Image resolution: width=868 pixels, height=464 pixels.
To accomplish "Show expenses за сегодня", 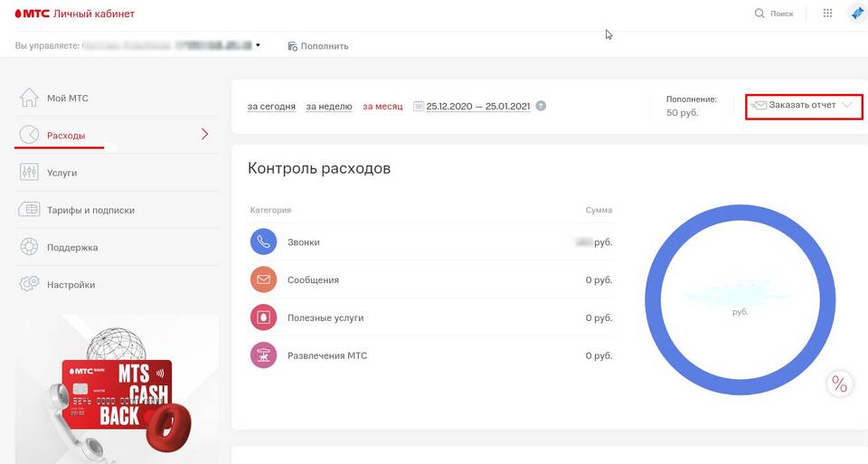I will tap(271, 106).
